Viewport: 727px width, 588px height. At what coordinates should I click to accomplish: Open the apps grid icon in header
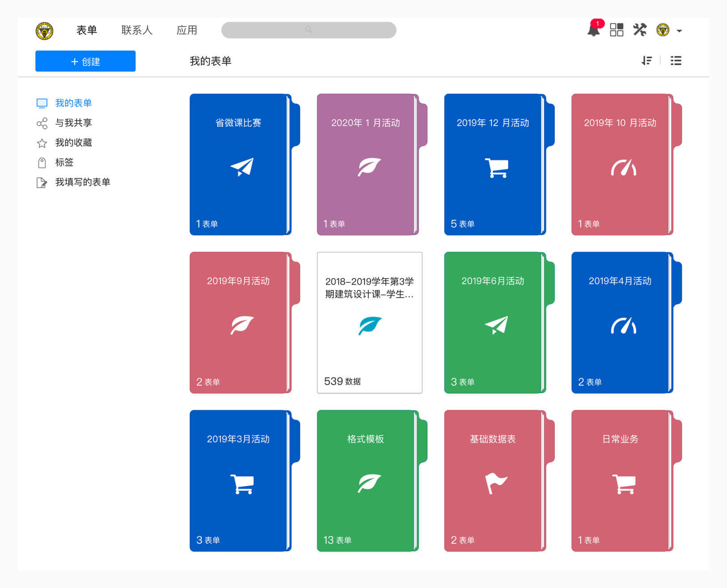pyautogui.click(x=617, y=30)
